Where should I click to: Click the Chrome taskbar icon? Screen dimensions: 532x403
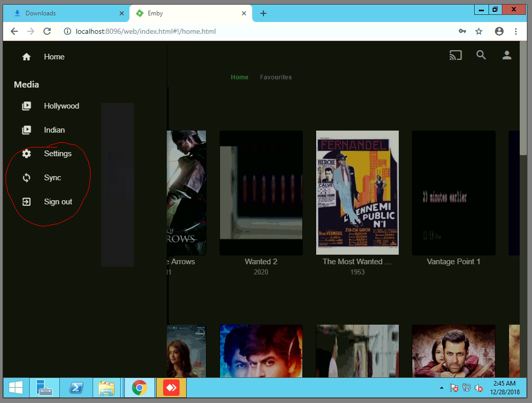[140, 388]
